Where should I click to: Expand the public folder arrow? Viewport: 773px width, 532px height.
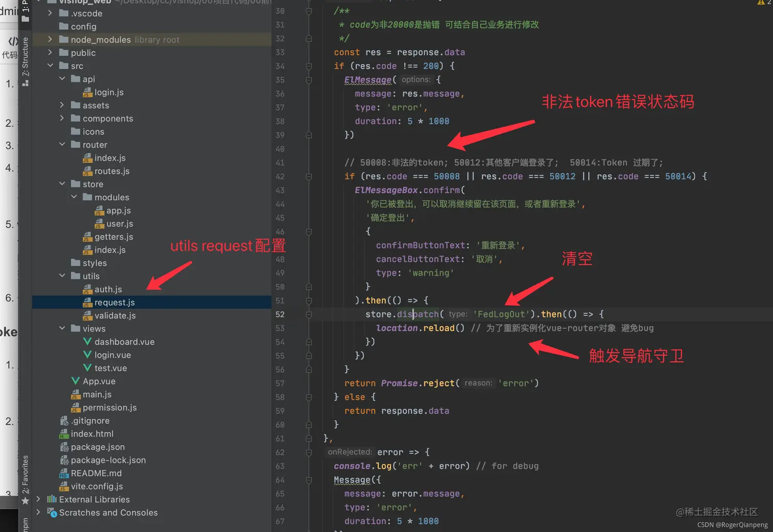[50, 53]
